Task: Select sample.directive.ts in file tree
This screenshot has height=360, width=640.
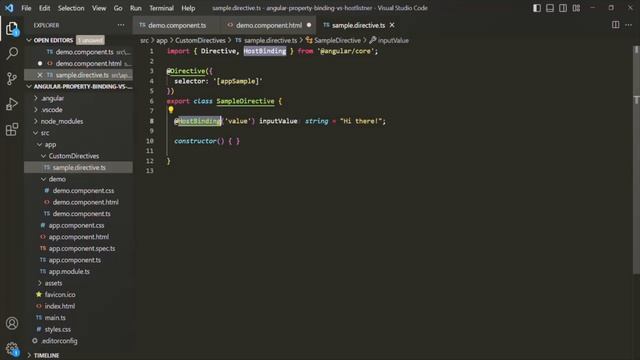Action: coord(79,168)
